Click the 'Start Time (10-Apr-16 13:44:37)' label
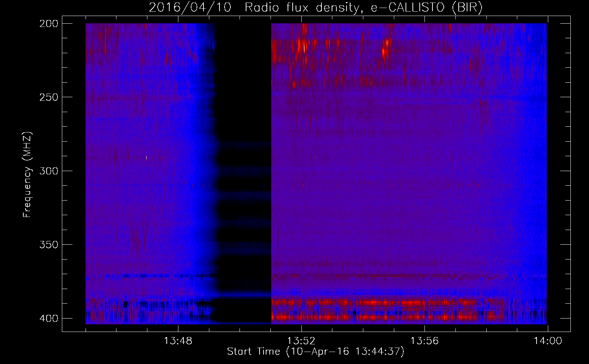Image resolution: width=589 pixels, height=364 pixels. [x=316, y=352]
